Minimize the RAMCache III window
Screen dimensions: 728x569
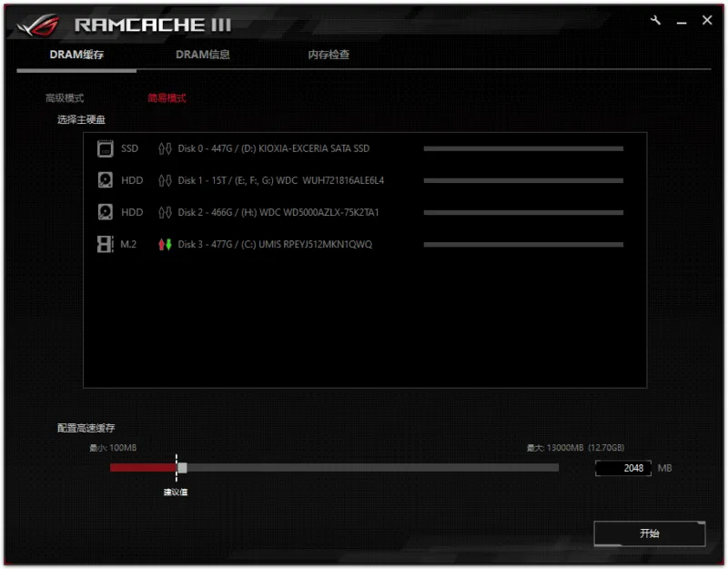pyautogui.click(x=681, y=23)
